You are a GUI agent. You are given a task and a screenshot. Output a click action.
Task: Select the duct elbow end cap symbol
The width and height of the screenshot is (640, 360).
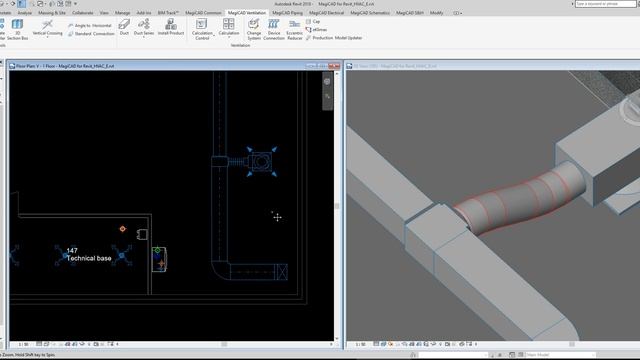[281, 272]
